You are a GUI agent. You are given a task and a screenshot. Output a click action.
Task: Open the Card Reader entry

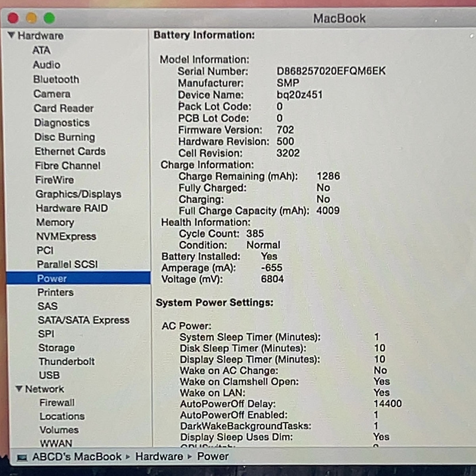point(64,108)
